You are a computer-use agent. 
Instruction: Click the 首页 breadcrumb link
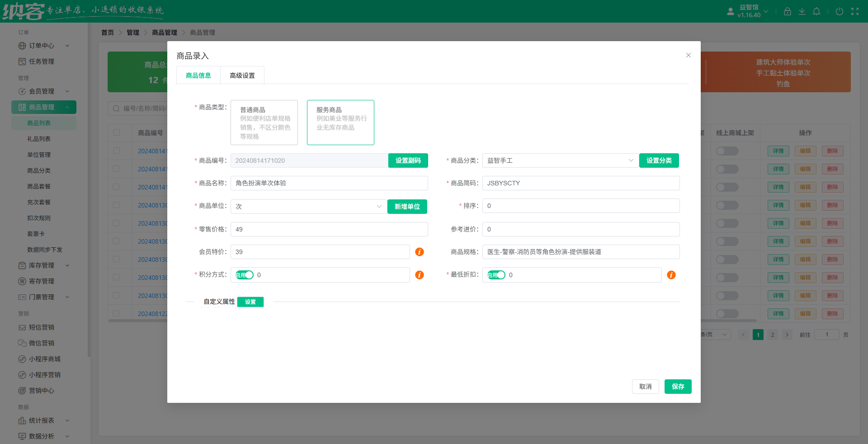tap(108, 33)
